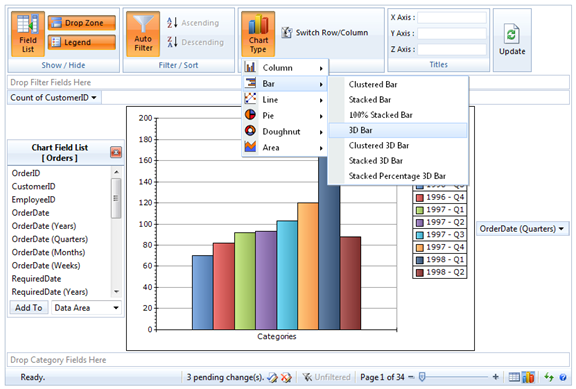Image resolution: width=576 pixels, height=389 pixels.
Task: Click the X Axis title input field
Action: click(x=452, y=17)
